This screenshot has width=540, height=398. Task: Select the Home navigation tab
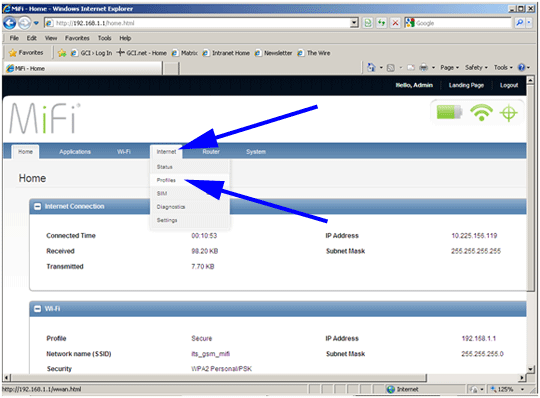pyautogui.click(x=25, y=152)
